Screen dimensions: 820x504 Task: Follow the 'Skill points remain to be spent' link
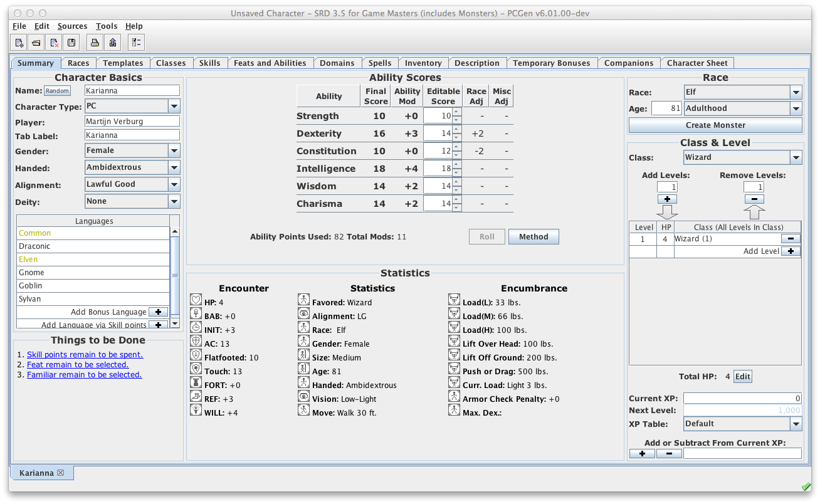(x=85, y=354)
